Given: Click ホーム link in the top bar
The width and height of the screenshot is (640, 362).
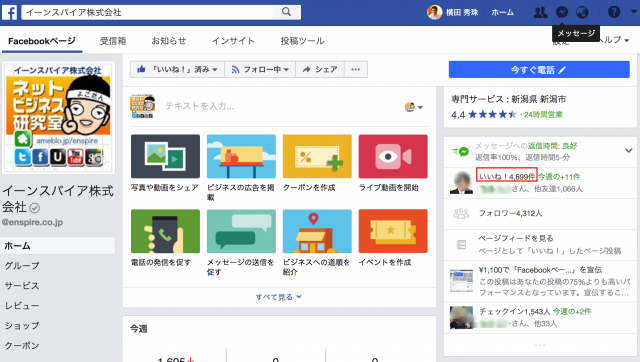Looking at the screenshot, I should 502,12.
